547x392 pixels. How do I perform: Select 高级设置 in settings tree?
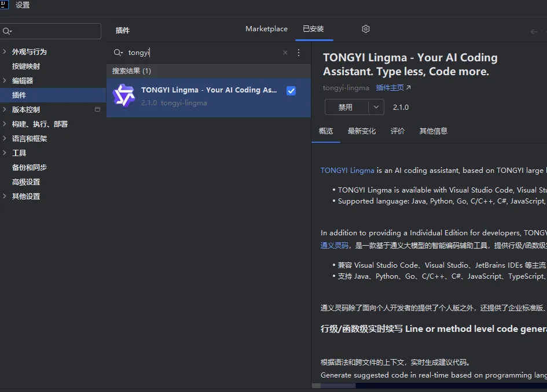26,182
